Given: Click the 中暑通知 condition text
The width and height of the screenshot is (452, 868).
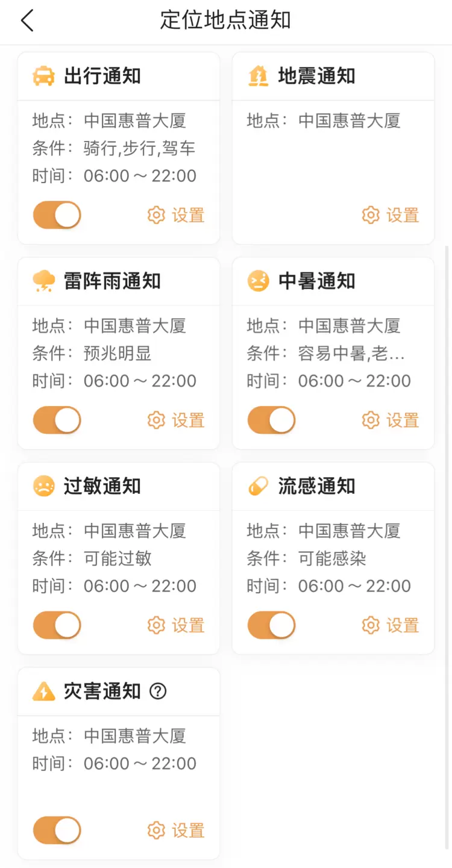Looking at the screenshot, I should [351, 354].
